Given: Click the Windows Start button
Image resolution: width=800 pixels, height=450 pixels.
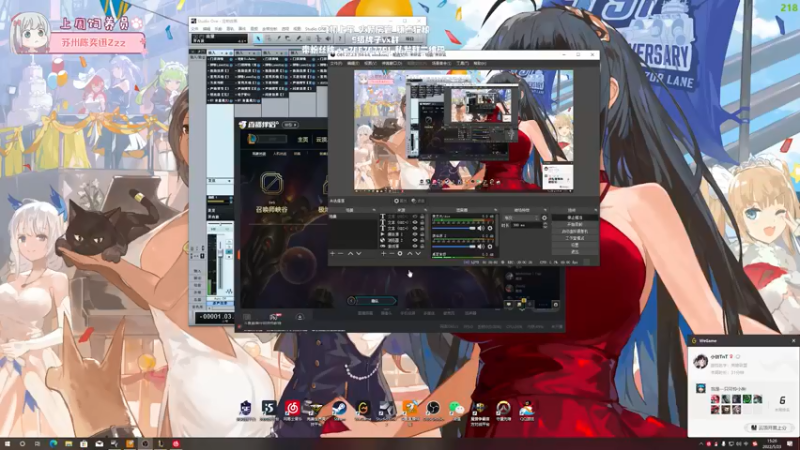Looking at the screenshot, I should pos(7,444).
